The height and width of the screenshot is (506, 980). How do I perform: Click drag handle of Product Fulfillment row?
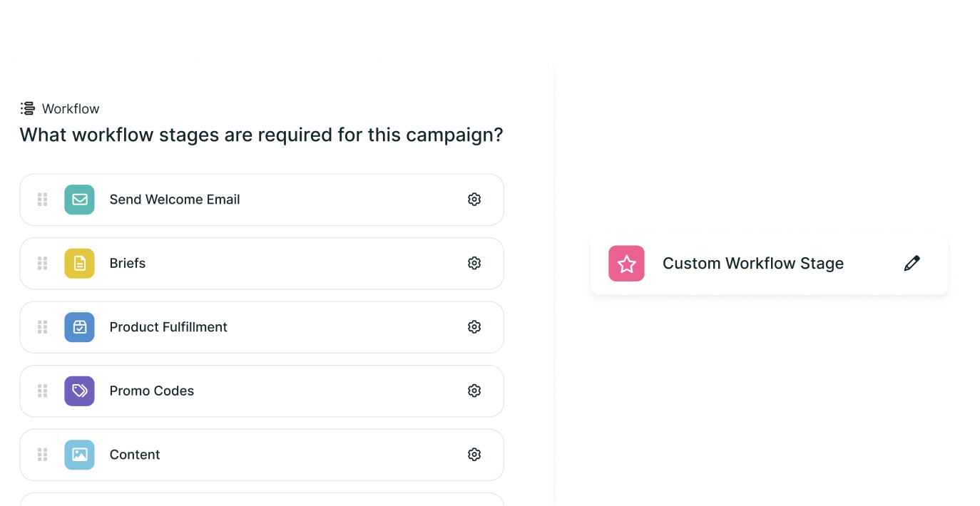coord(42,327)
